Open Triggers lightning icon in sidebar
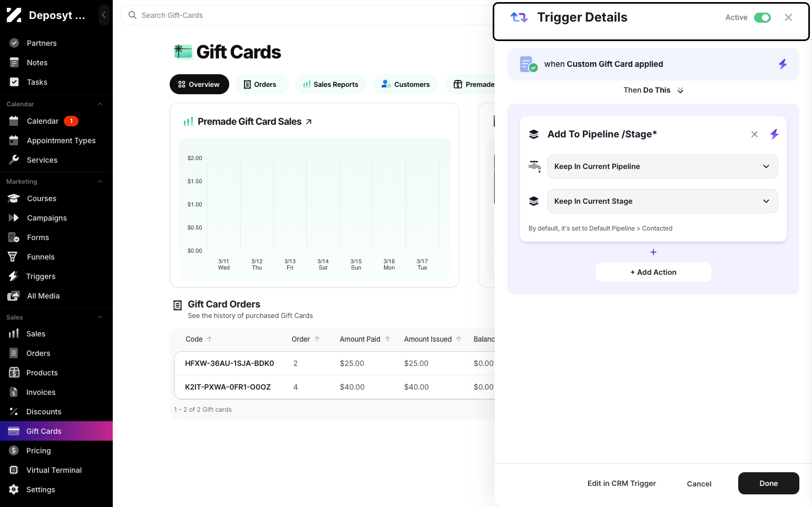 click(14, 276)
